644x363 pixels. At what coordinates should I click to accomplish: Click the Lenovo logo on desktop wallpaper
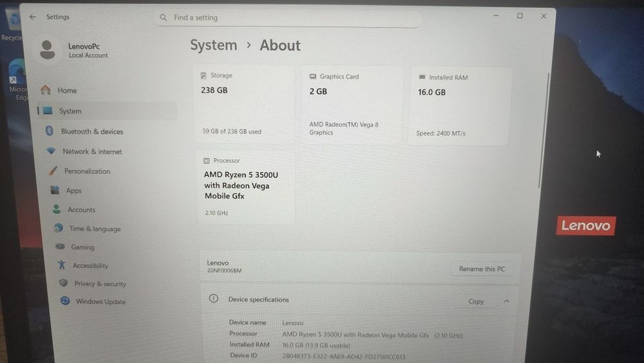coord(585,226)
